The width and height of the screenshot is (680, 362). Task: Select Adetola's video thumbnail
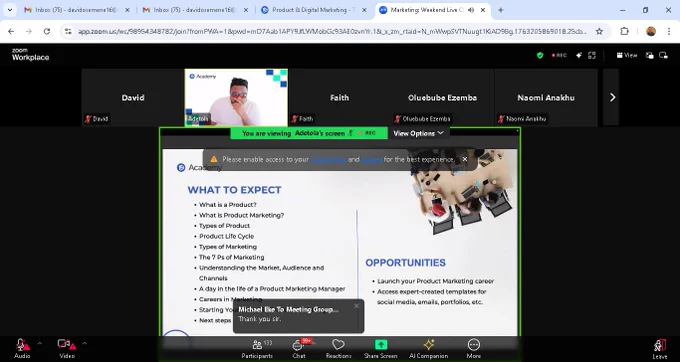[x=236, y=98]
